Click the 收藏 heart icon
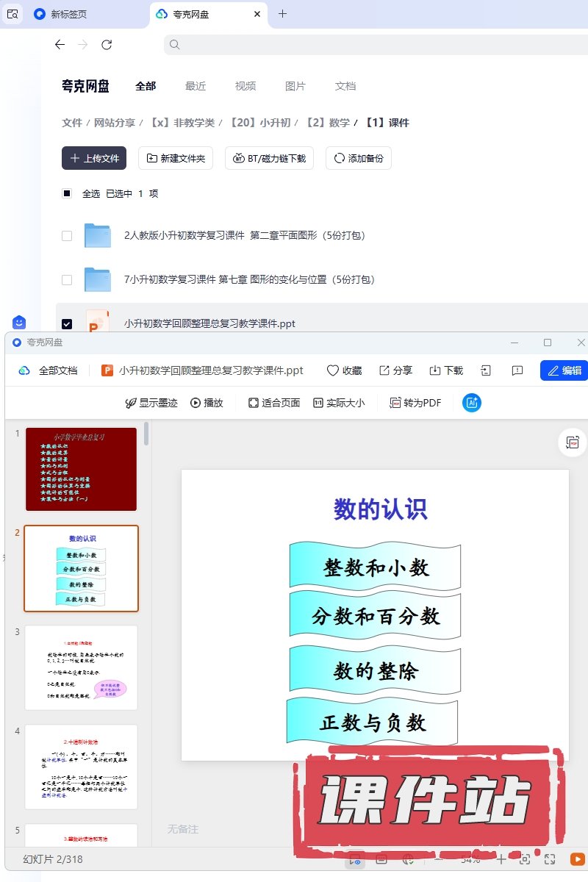 (x=333, y=370)
